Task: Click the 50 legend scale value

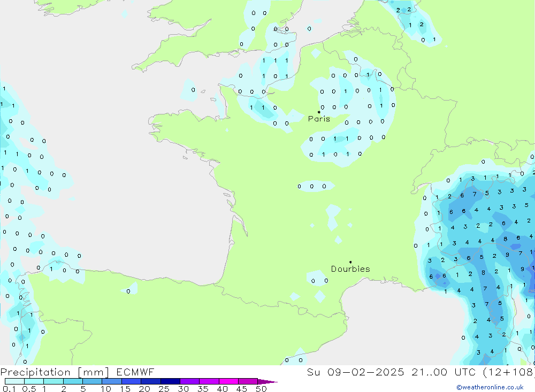Action: coord(262,389)
